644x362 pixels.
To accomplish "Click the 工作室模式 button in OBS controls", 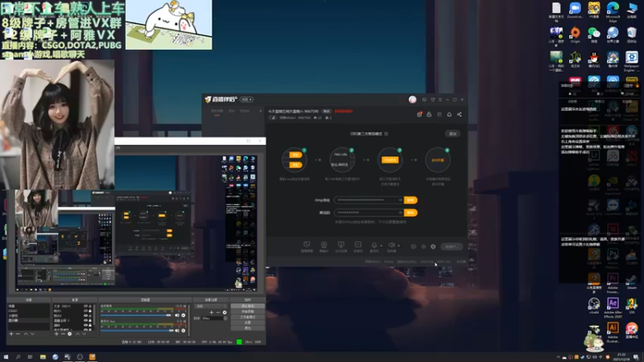I will click(248, 317).
